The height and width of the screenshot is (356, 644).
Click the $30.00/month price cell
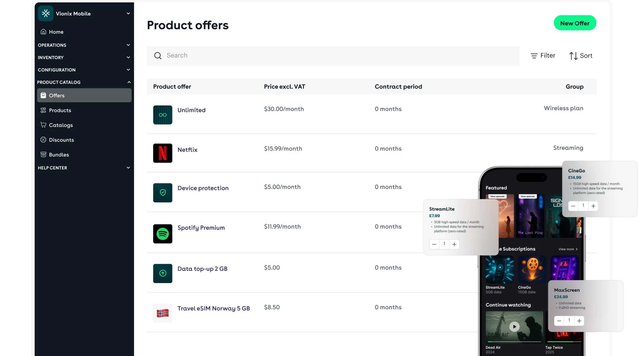[x=284, y=109]
